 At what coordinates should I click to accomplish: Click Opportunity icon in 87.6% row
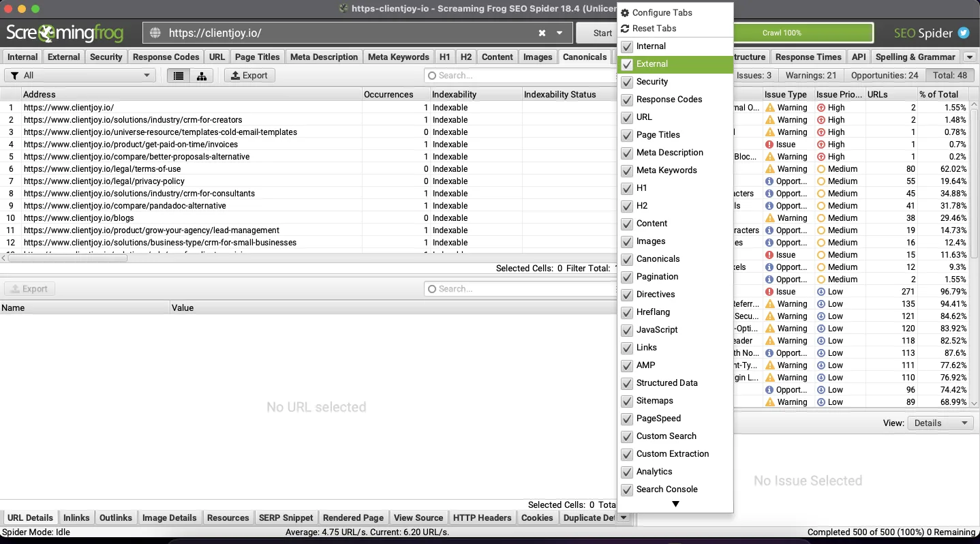point(770,353)
